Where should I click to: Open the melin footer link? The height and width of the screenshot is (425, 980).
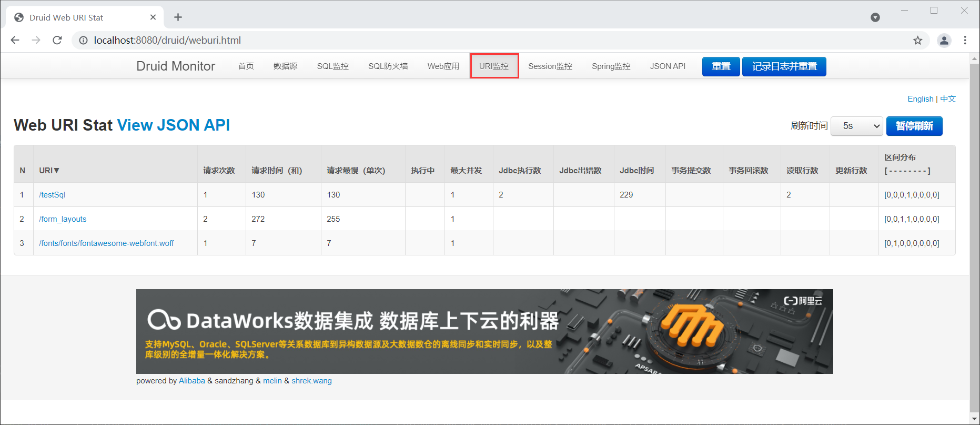272,381
